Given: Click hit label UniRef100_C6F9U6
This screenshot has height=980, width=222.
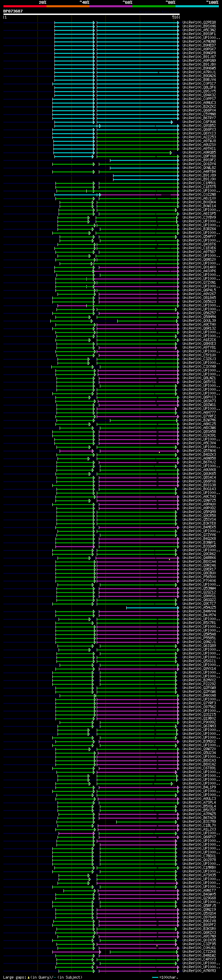Looking at the screenshot, I should click(199, 122).
